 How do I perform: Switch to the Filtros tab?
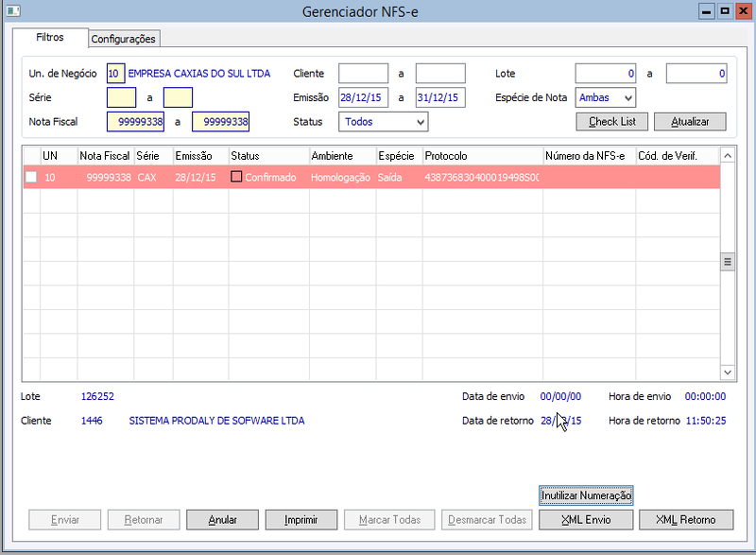pos(50,38)
